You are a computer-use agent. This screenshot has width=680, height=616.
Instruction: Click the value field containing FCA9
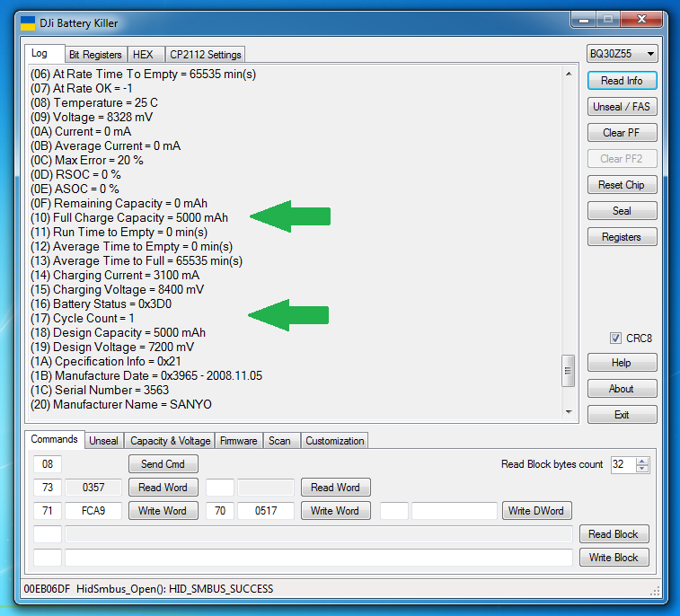93,511
